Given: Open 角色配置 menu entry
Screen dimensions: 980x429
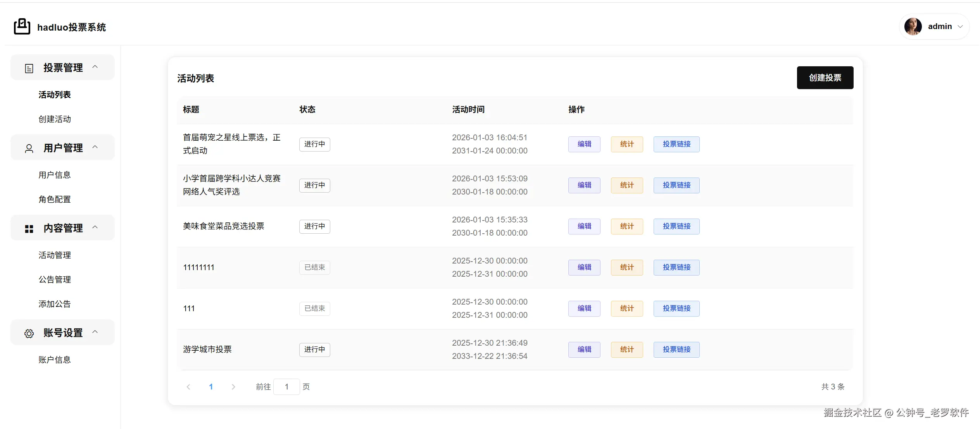Looking at the screenshot, I should pyautogui.click(x=55, y=200).
